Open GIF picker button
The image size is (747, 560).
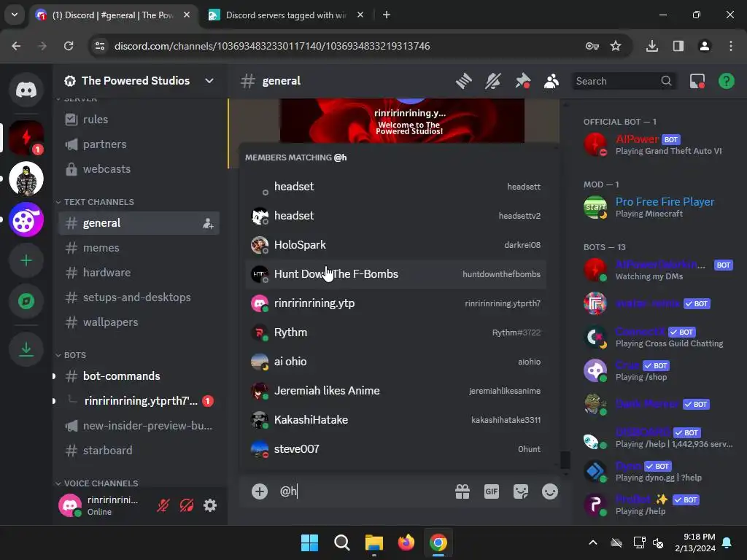(491, 491)
